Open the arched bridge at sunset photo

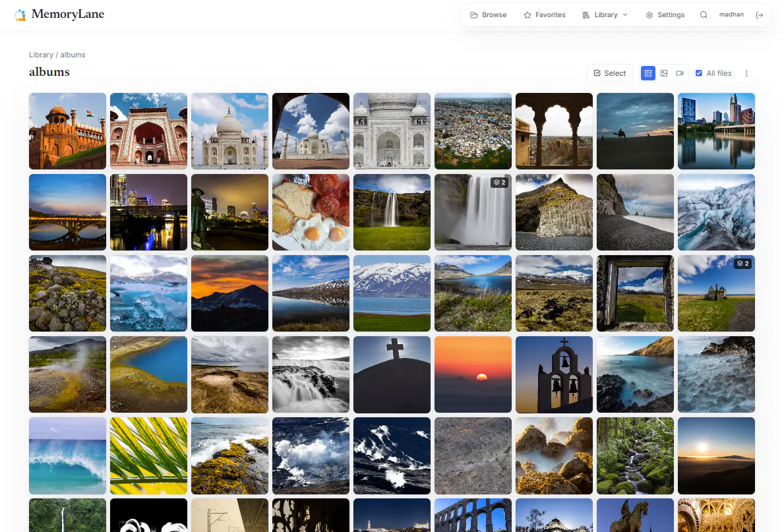pos(67,212)
